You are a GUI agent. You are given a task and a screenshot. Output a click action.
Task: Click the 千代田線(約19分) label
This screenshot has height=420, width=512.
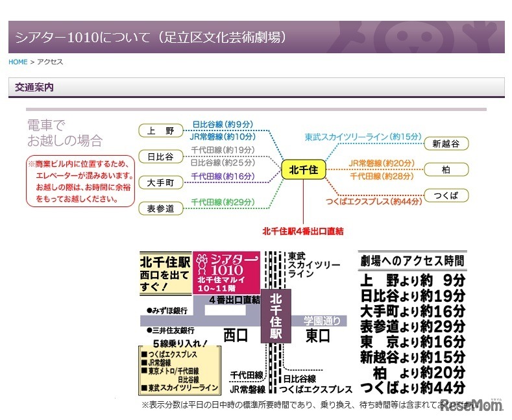pyautogui.click(x=223, y=150)
